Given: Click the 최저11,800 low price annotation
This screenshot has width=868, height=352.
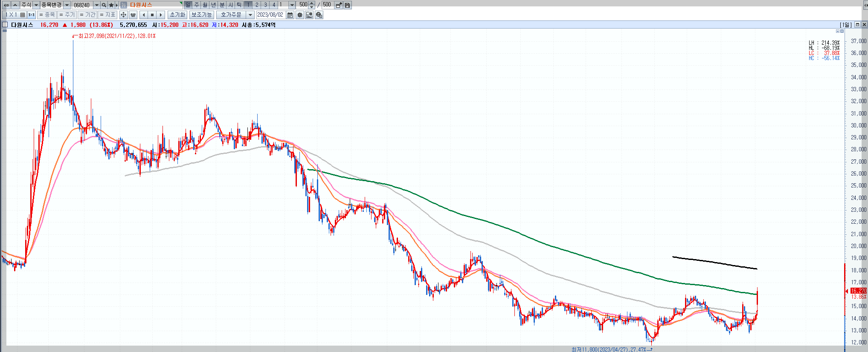Looking at the screenshot, I should point(609,349).
